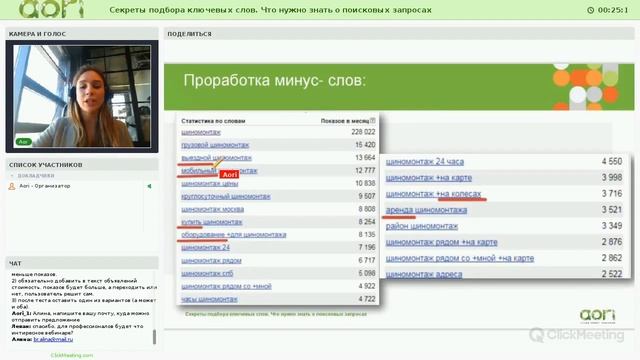
Task: Open the 'шиномонтаж +на колесах' link
Action: click(433, 194)
